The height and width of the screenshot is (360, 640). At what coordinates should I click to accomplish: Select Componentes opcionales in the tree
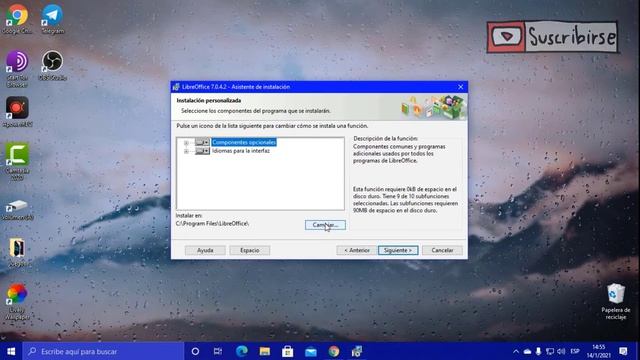coord(244,142)
